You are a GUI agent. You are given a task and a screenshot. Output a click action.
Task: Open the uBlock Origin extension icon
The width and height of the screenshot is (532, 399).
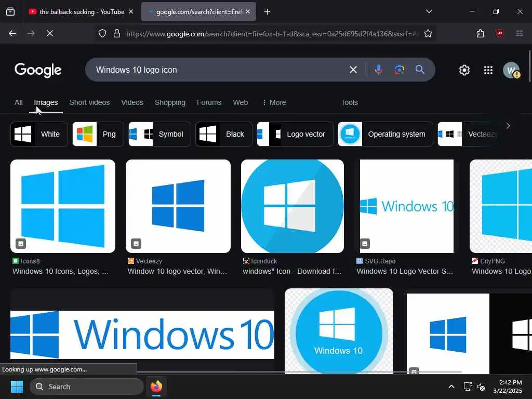pyautogui.click(x=499, y=33)
